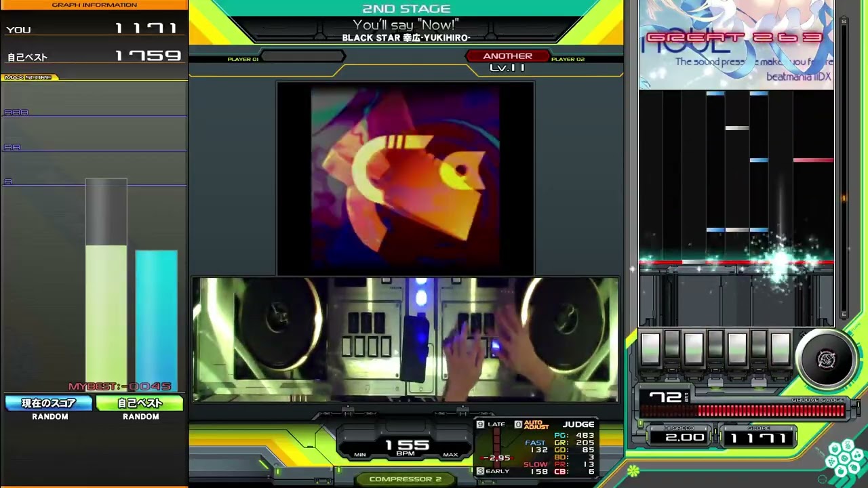Tap the first black key, second from left
The image size is (868, 488).
[x=672, y=344]
